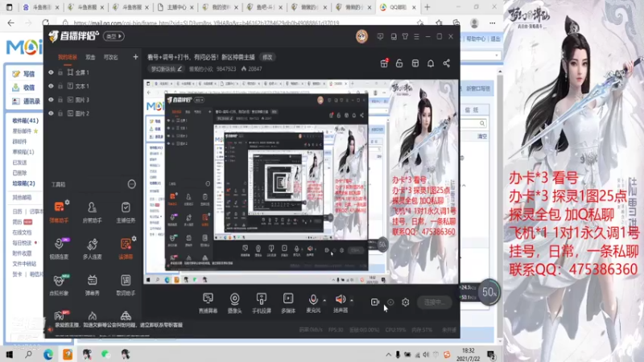
Task: Open the notification bell above the preview
Action: [x=431, y=64]
